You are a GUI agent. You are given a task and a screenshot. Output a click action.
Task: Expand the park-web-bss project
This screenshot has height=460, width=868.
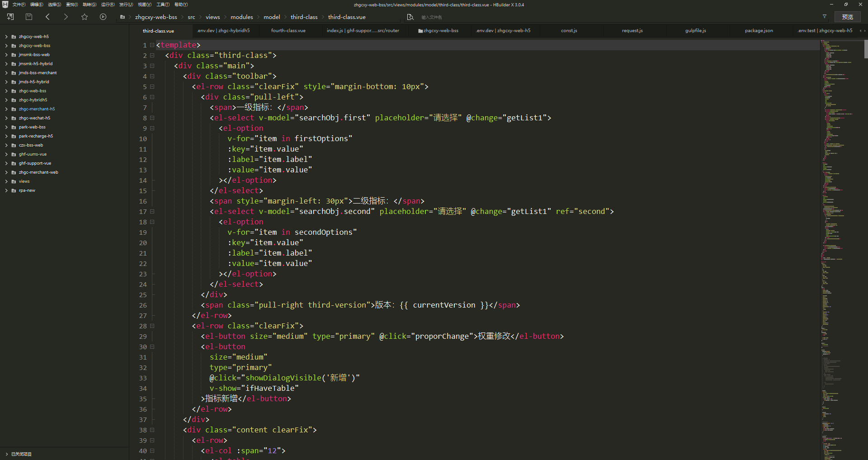point(6,127)
